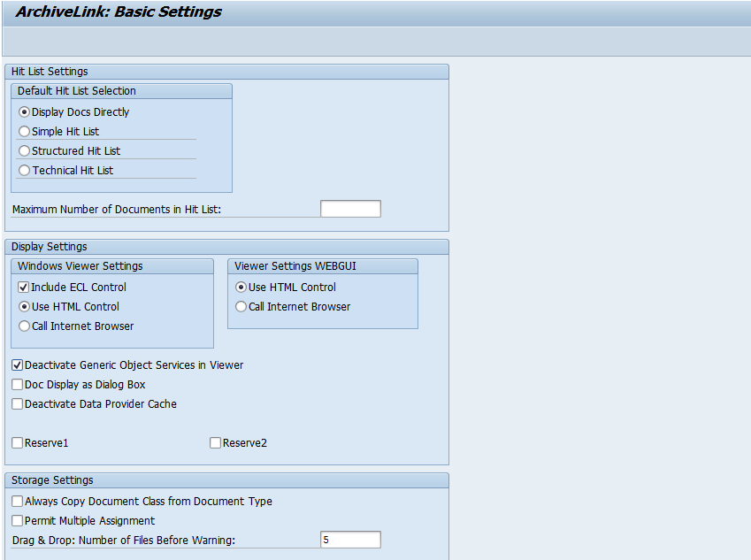Pick the Technical Hit List option
This screenshot has width=751, height=560.
coord(24,171)
